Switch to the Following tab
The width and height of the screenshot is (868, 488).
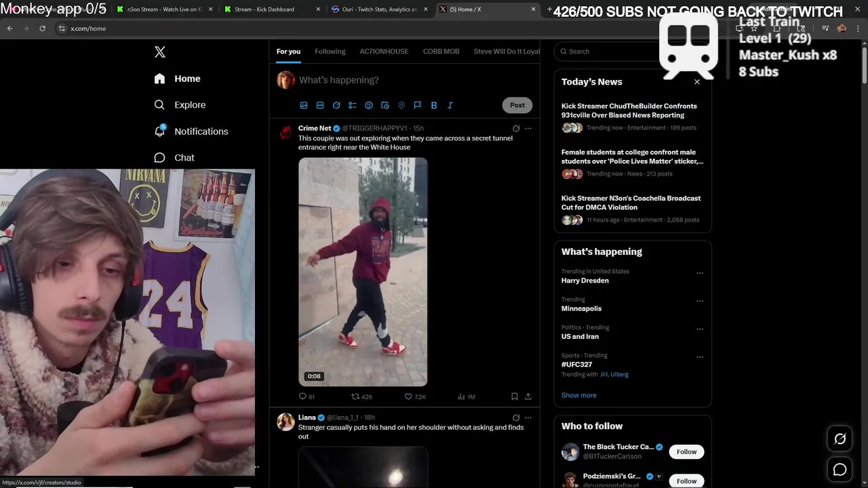[x=330, y=52]
